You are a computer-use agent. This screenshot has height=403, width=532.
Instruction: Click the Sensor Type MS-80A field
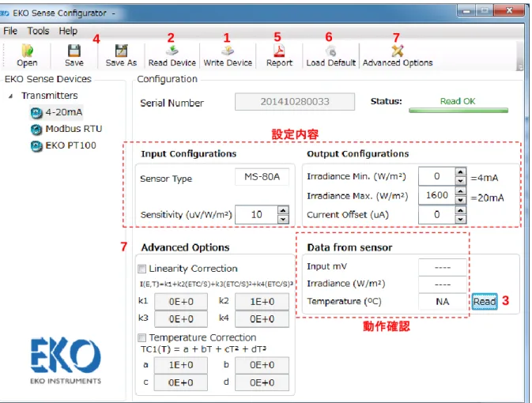click(x=262, y=177)
